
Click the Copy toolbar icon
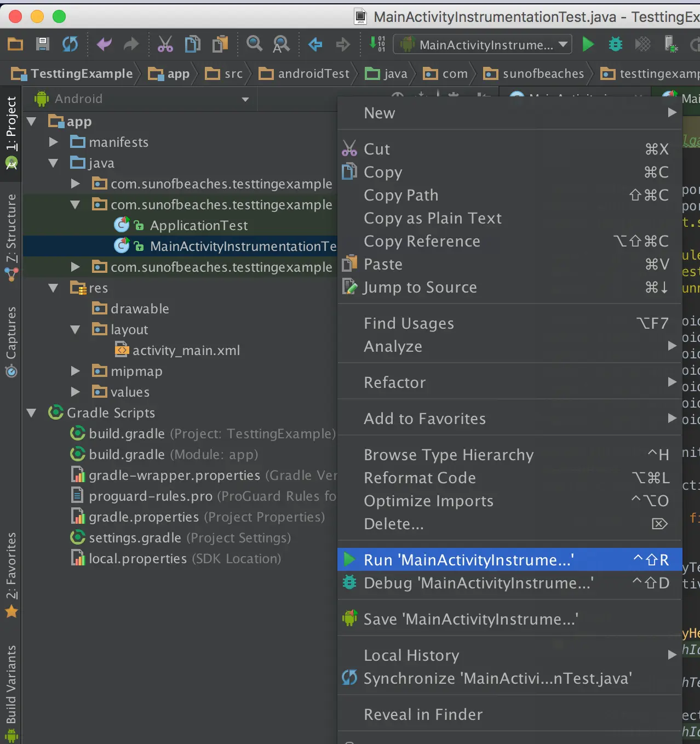pos(192,44)
